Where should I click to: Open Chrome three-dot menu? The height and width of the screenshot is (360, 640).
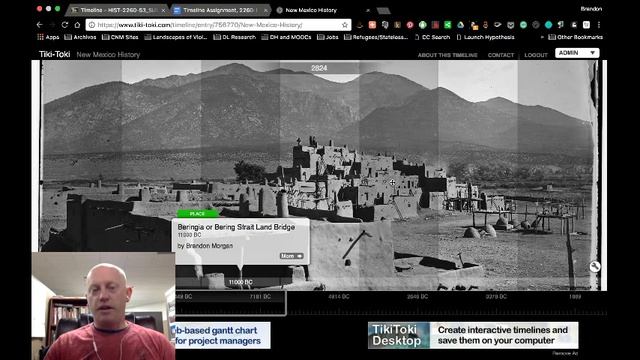pos(599,25)
